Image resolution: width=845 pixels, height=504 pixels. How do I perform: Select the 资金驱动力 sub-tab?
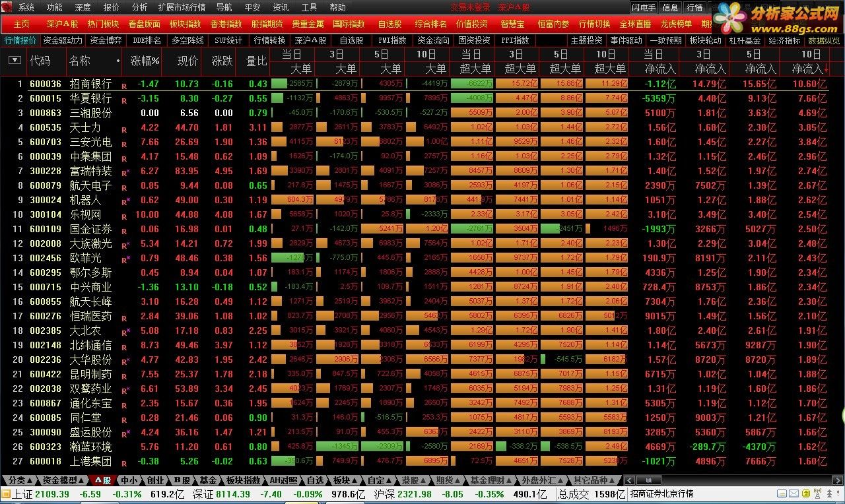(63, 40)
